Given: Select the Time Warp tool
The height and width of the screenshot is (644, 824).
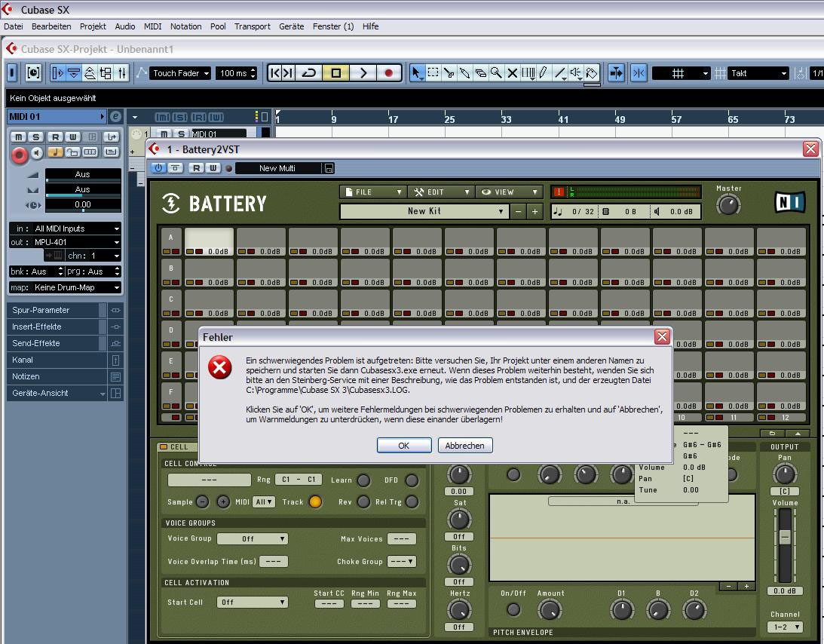Looking at the screenshot, I should point(528,73).
